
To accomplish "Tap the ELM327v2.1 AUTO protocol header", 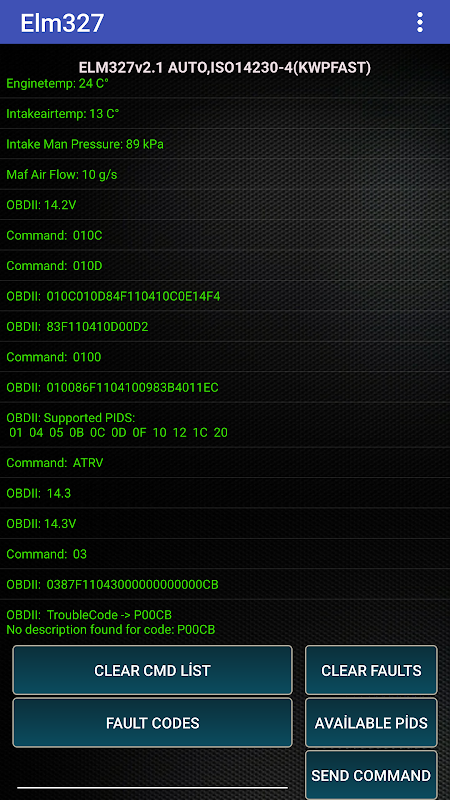I will (x=225, y=67).
